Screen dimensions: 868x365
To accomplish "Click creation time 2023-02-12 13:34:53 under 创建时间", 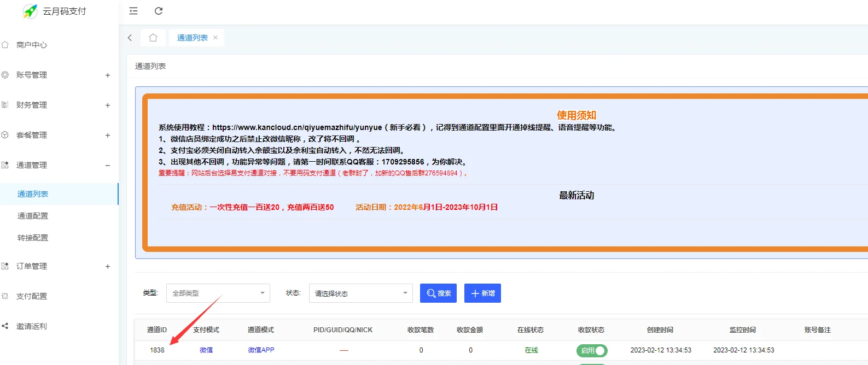I will click(661, 350).
